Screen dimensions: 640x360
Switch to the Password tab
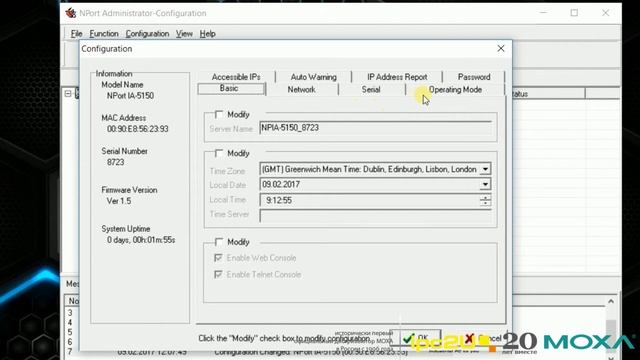click(x=474, y=77)
